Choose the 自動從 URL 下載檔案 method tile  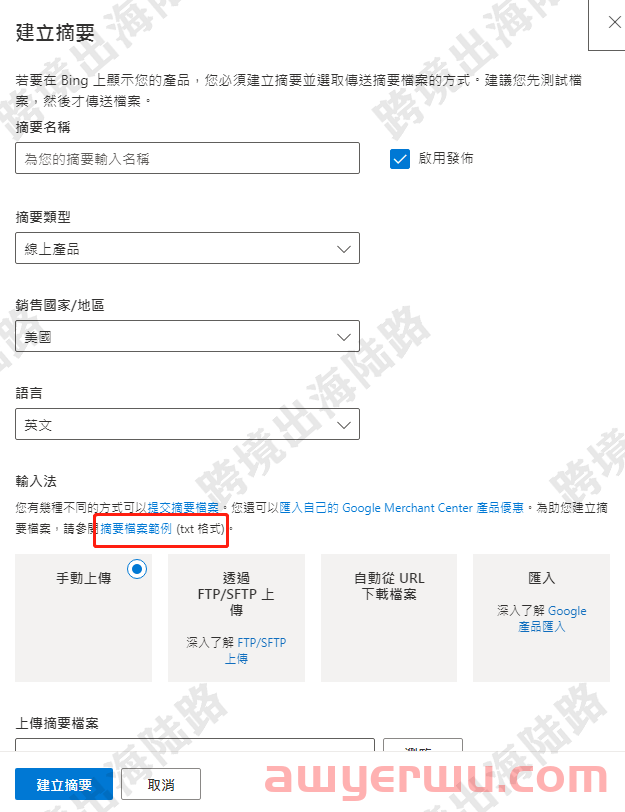coord(389,618)
